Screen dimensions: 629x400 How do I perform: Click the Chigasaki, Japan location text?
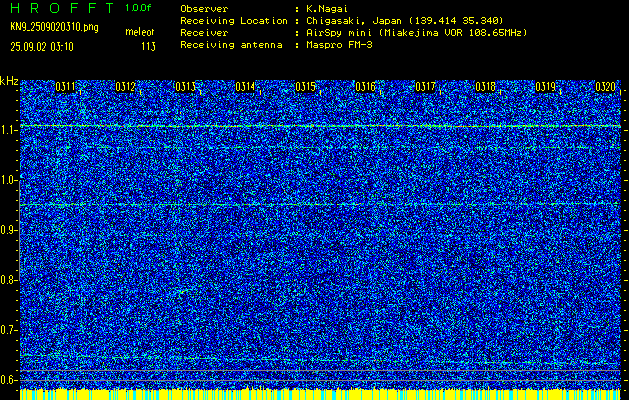point(404,21)
